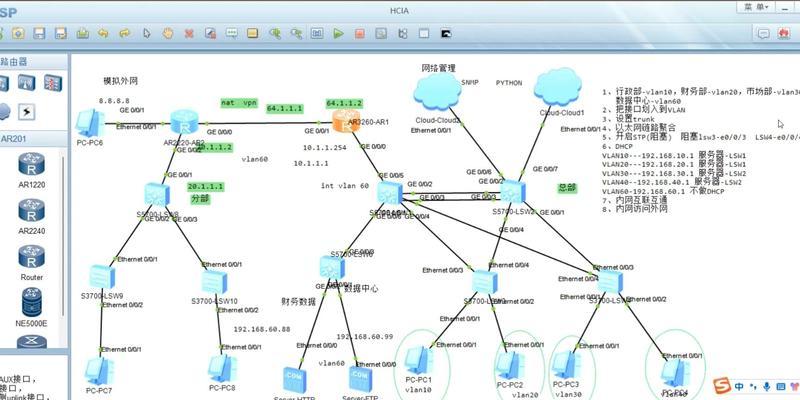Select the PC-PC2 node
Screen dimensions: 800x400
click(x=510, y=365)
